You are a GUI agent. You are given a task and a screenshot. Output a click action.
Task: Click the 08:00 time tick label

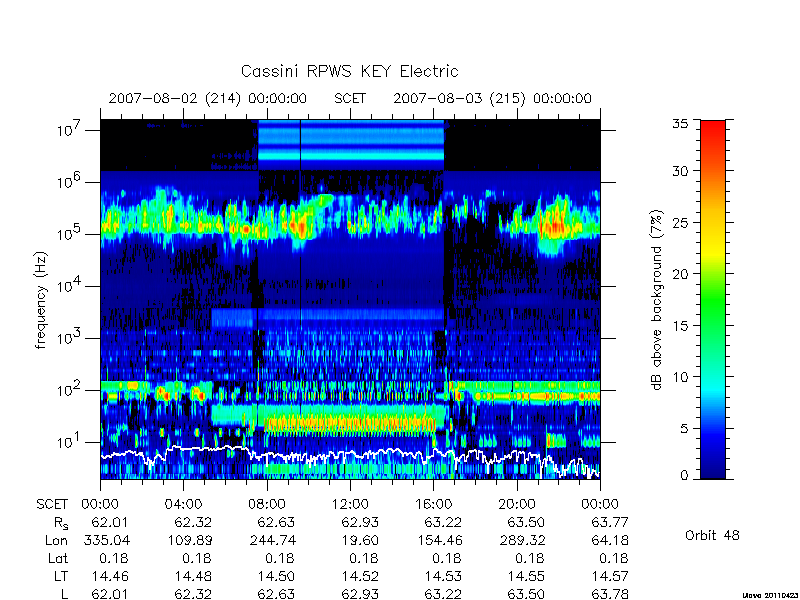pyautogui.click(x=267, y=504)
